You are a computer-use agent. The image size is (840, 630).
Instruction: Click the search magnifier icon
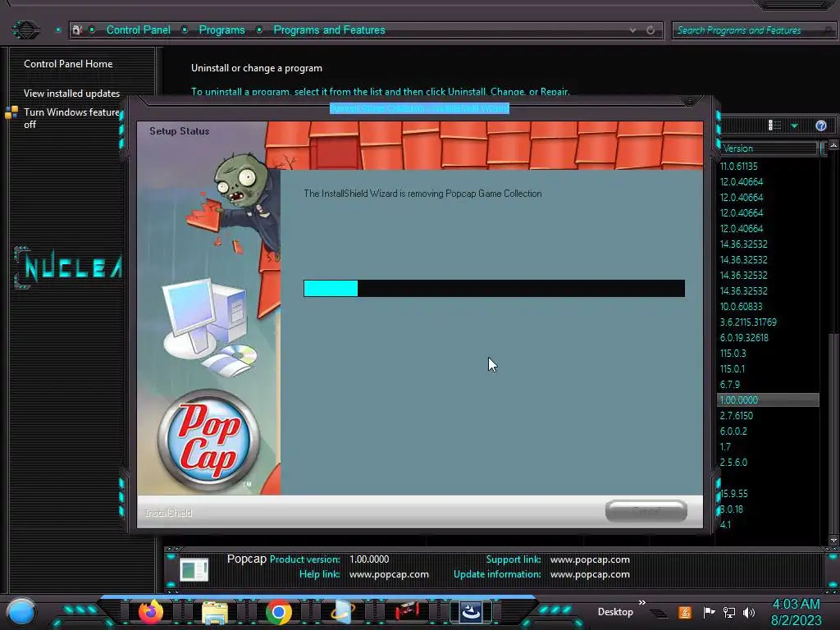[x=829, y=30]
